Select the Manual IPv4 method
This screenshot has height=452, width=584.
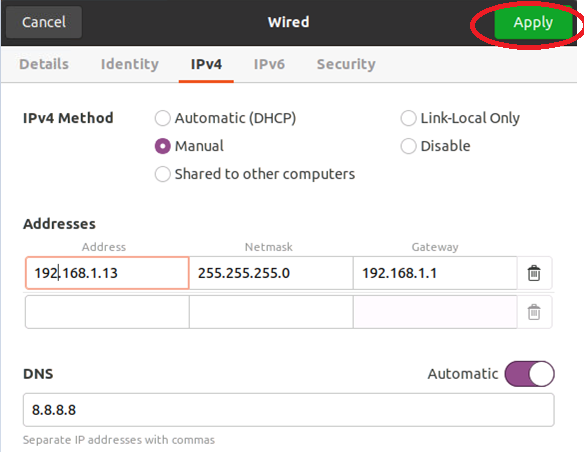pos(189,146)
